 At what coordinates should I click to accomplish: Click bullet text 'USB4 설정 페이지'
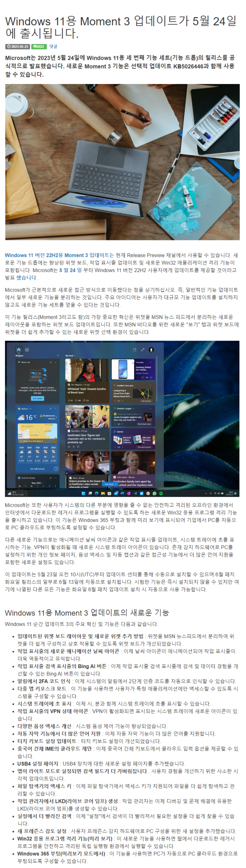point(39,764)
